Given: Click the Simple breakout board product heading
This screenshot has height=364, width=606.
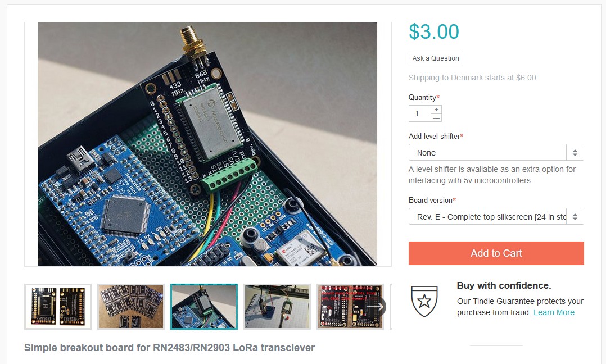Looking at the screenshot, I should click(169, 347).
